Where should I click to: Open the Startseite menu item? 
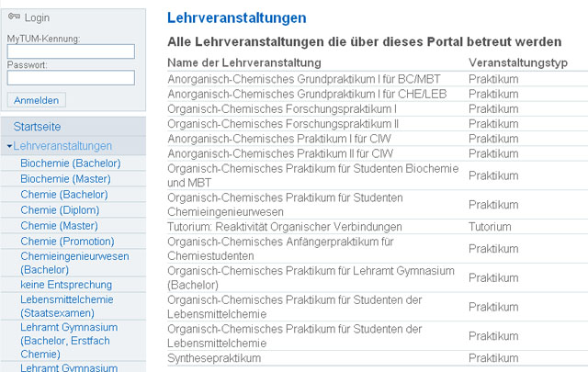tap(37, 127)
